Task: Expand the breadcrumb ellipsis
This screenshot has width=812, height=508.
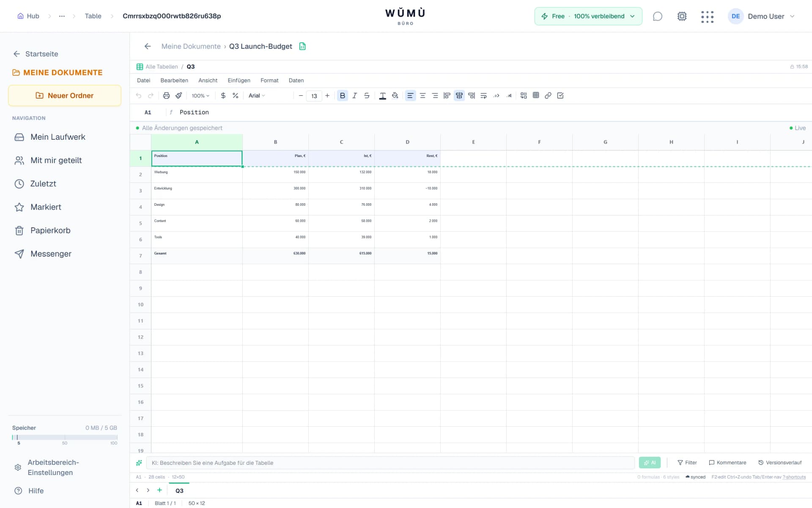Action: coord(62,16)
